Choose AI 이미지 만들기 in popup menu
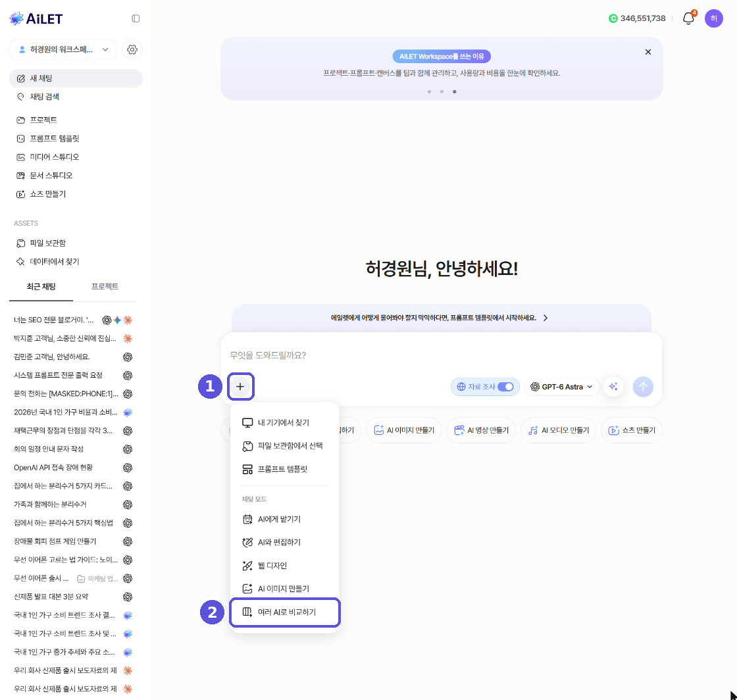737x700 pixels. click(x=284, y=589)
